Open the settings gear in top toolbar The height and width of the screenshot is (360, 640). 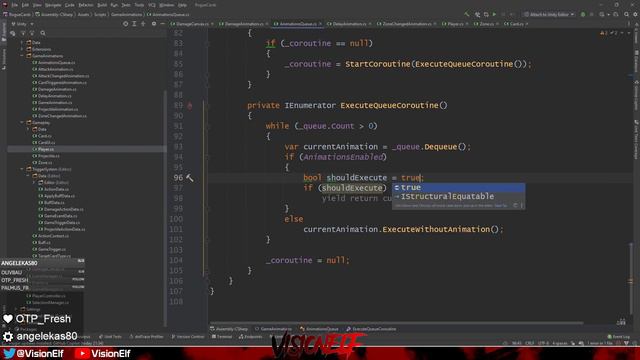[x=635, y=14]
